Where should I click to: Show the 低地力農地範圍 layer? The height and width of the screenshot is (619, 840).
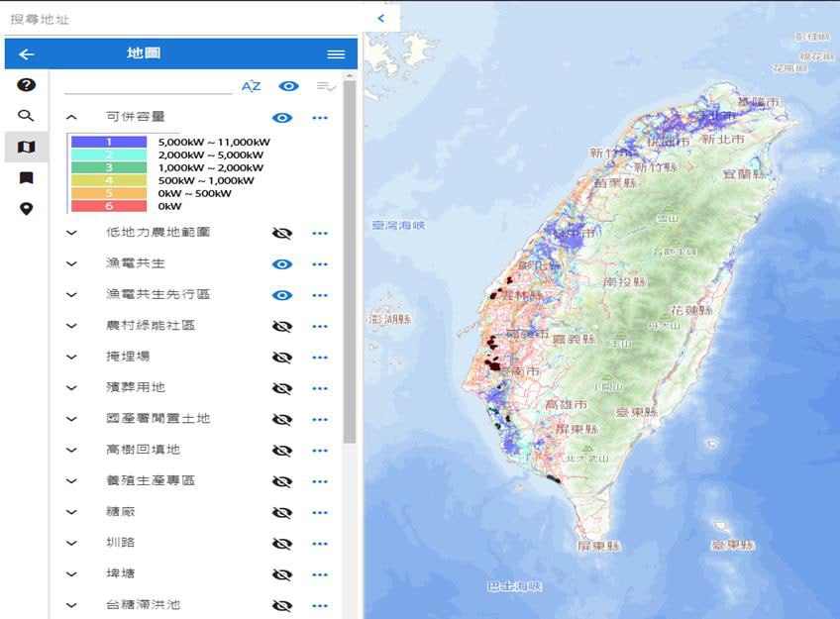[282, 234]
